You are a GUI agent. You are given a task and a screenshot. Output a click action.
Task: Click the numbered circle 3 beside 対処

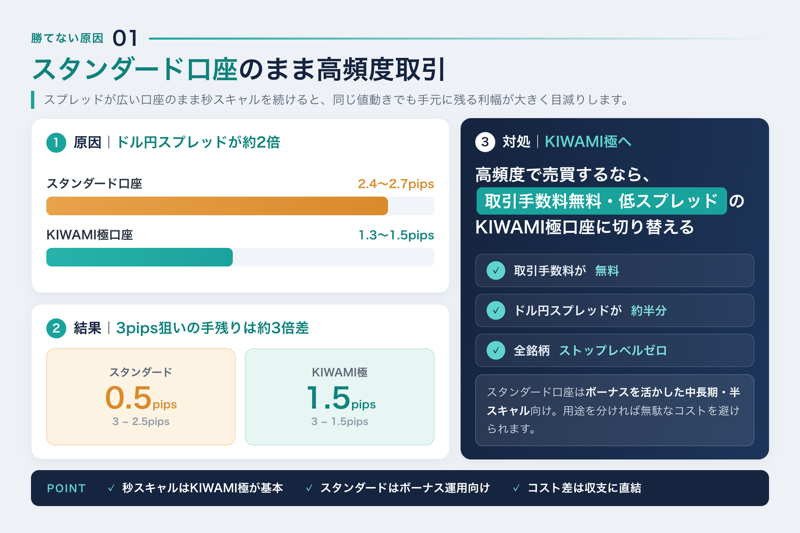485,142
